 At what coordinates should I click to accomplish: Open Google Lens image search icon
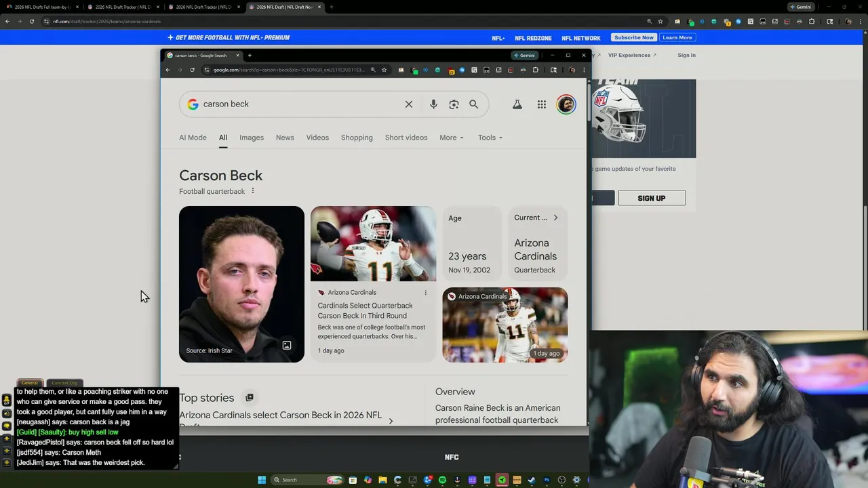pyautogui.click(x=454, y=104)
